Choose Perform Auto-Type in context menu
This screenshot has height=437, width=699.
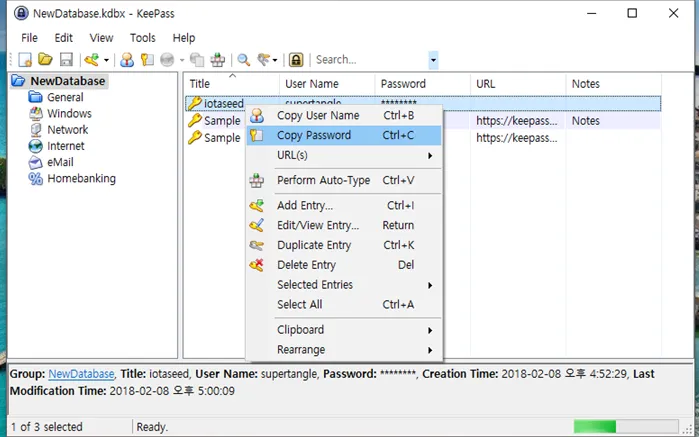(344, 180)
